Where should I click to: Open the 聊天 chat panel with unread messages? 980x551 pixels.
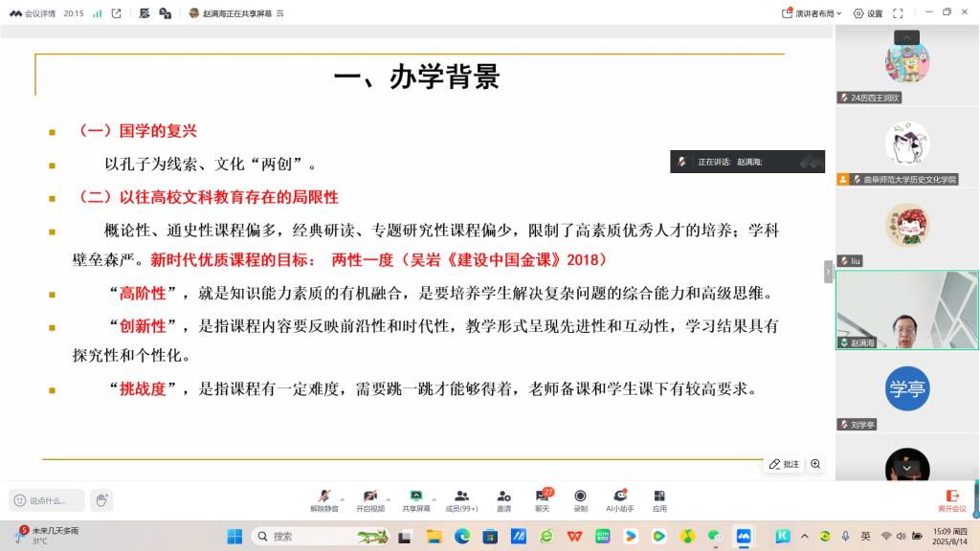(x=542, y=498)
